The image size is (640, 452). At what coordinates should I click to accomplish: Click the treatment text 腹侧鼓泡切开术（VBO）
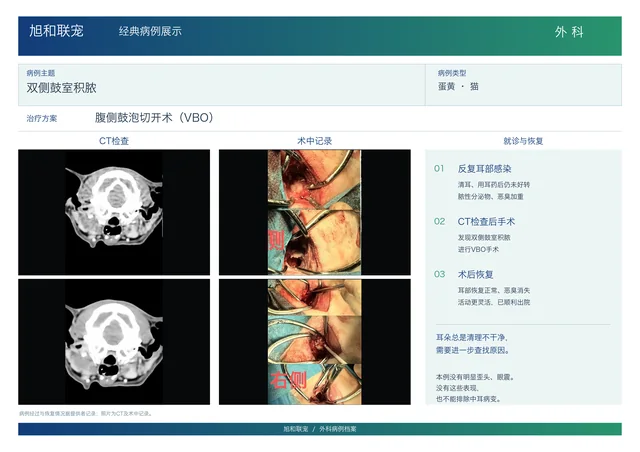tap(154, 118)
